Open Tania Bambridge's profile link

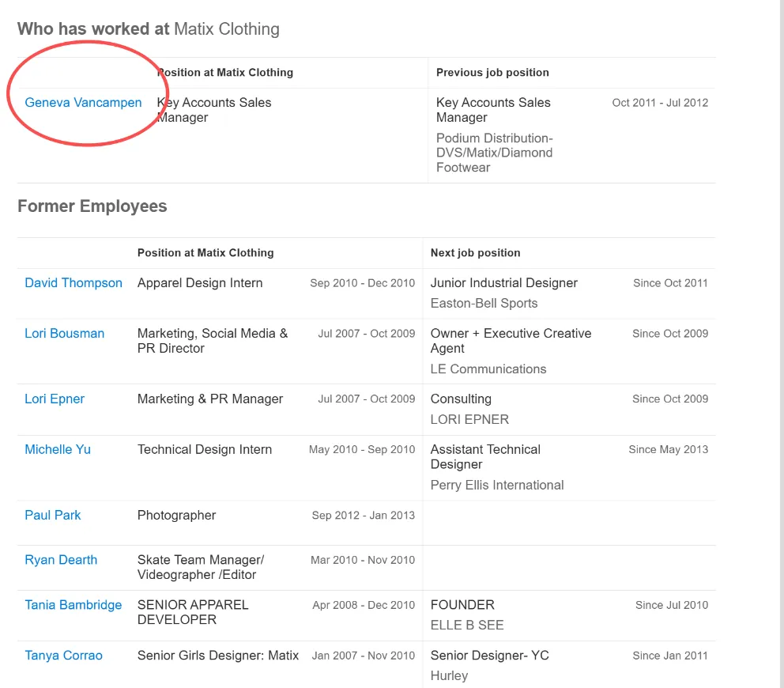point(73,605)
